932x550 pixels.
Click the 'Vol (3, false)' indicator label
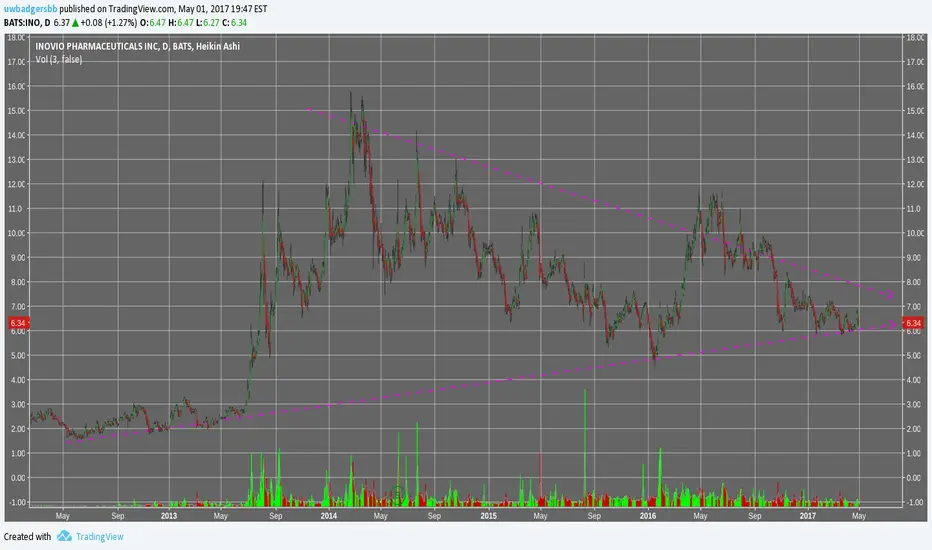click(x=59, y=59)
